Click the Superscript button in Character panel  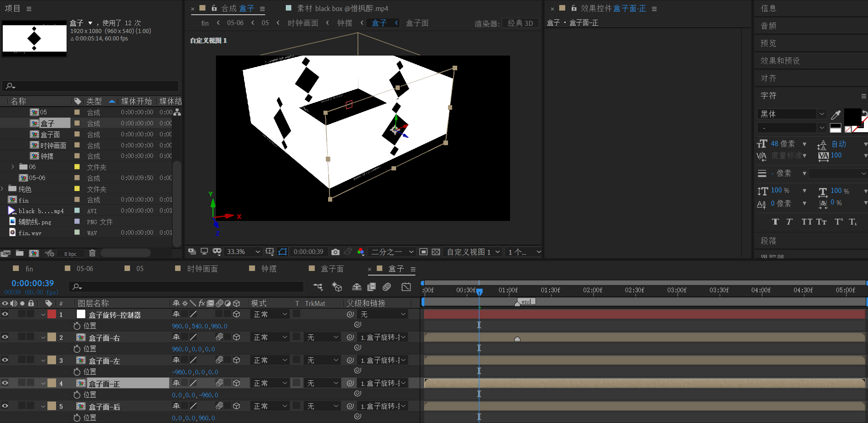[x=839, y=222]
